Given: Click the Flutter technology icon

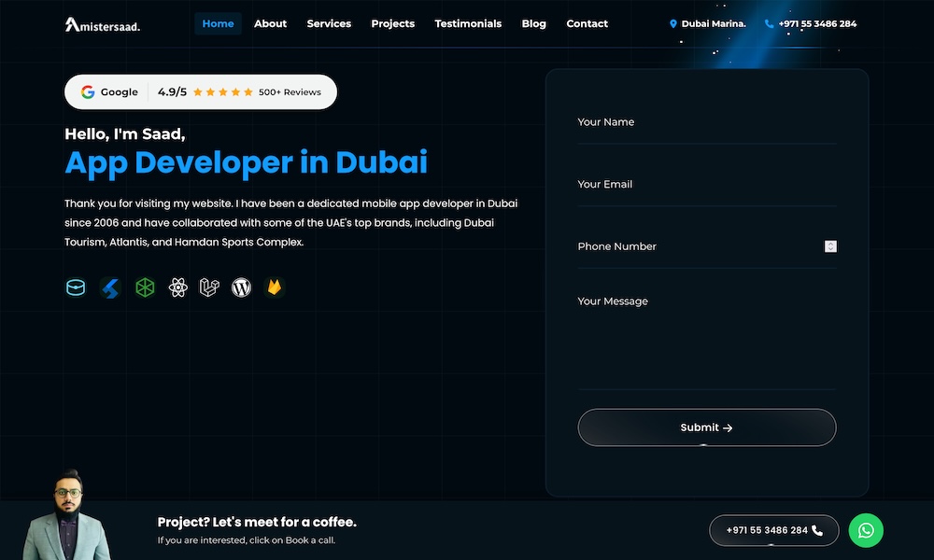Looking at the screenshot, I should pos(110,288).
